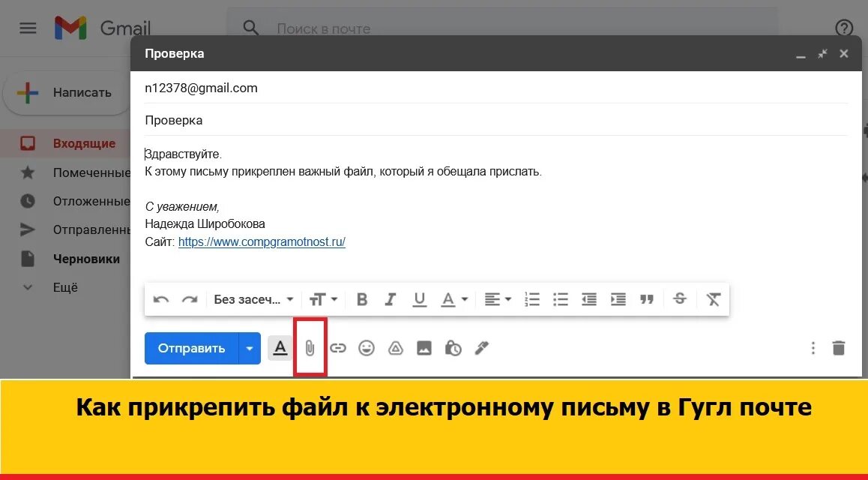The height and width of the screenshot is (480, 868).
Task: Open the emoji picker icon
Action: (367, 348)
